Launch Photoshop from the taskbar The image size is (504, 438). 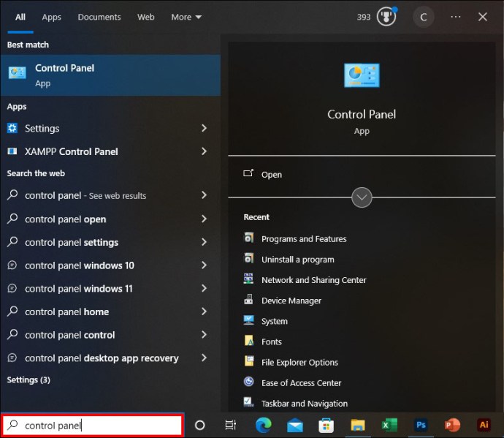click(x=421, y=425)
